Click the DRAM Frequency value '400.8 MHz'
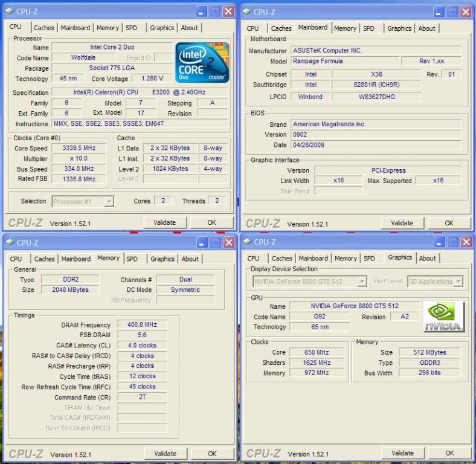Viewport: 476px width, 464px height. tap(142, 324)
